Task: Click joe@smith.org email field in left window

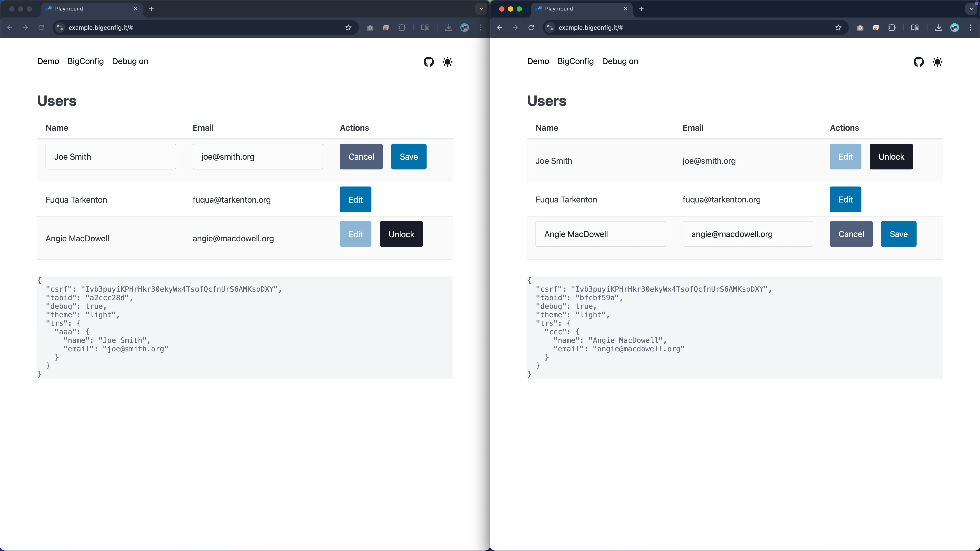Action: coord(257,157)
